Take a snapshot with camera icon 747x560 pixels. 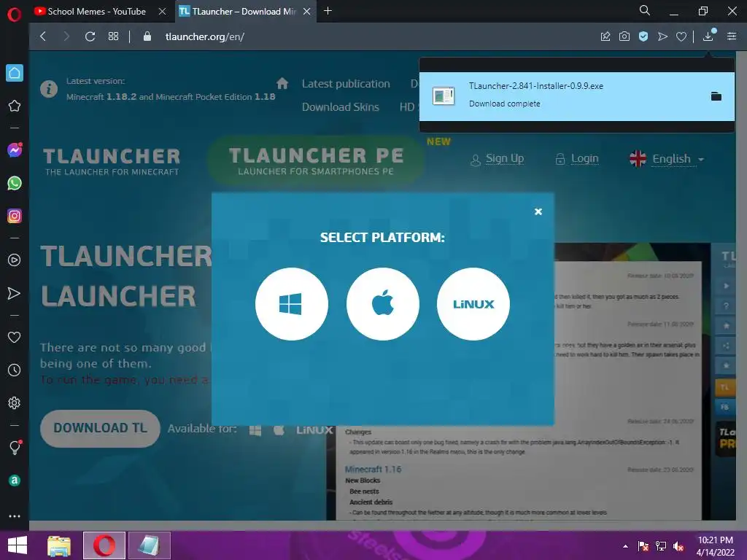pos(624,36)
